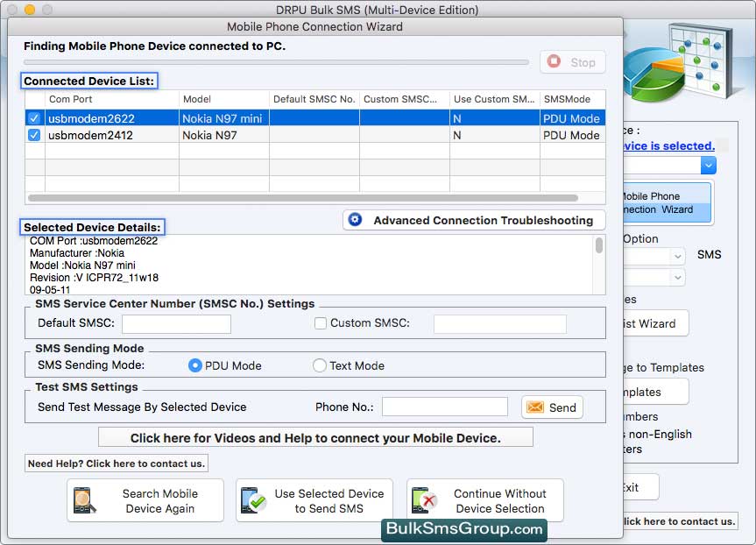Click Continue Without Device Selection
This screenshot has height=545, width=756.
coord(485,500)
